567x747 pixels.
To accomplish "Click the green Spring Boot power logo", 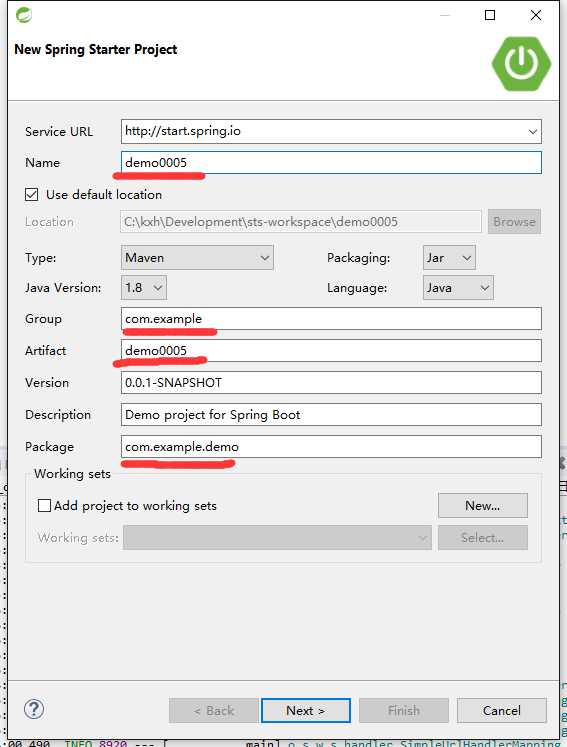I will pos(521,63).
